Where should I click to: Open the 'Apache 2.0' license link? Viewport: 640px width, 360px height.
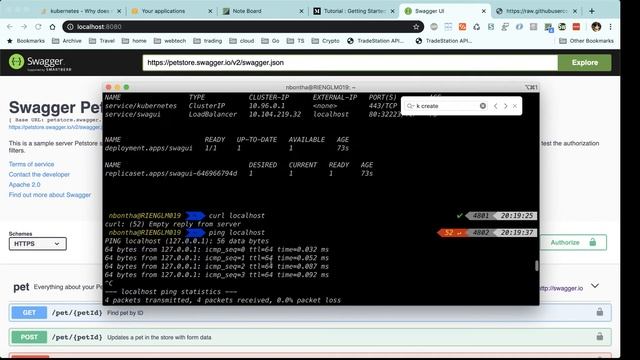pyautogui.click(x=24, y=184)
